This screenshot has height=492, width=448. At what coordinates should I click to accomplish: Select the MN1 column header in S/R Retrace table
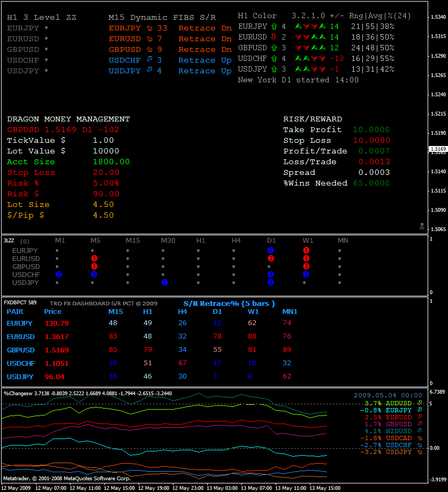tap(290, 312)
